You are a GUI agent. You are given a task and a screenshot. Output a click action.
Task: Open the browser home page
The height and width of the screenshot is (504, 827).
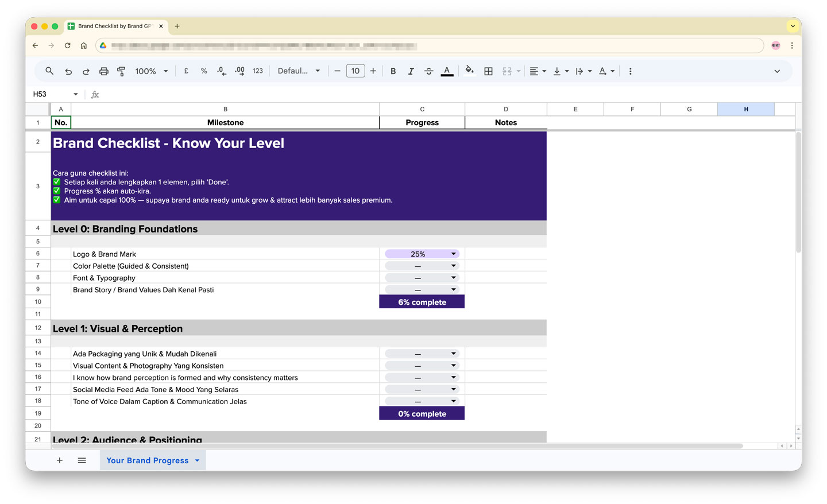(84, 45)
